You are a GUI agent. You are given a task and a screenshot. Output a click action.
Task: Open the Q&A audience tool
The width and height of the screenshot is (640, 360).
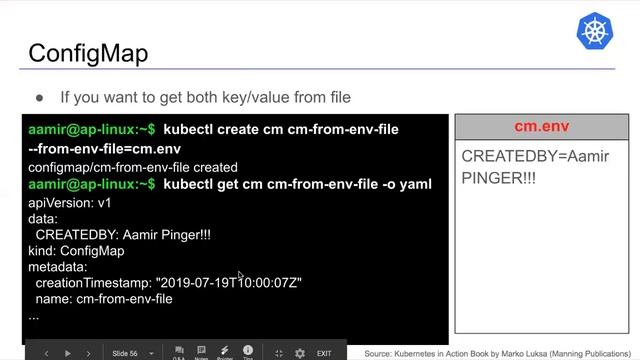pyautogui.click(x=179, y=352)
